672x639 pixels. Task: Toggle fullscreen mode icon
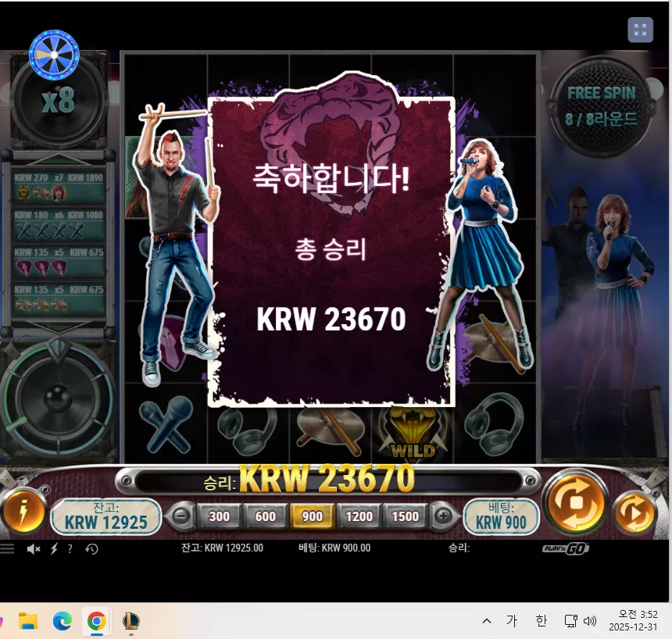point(640,30)
